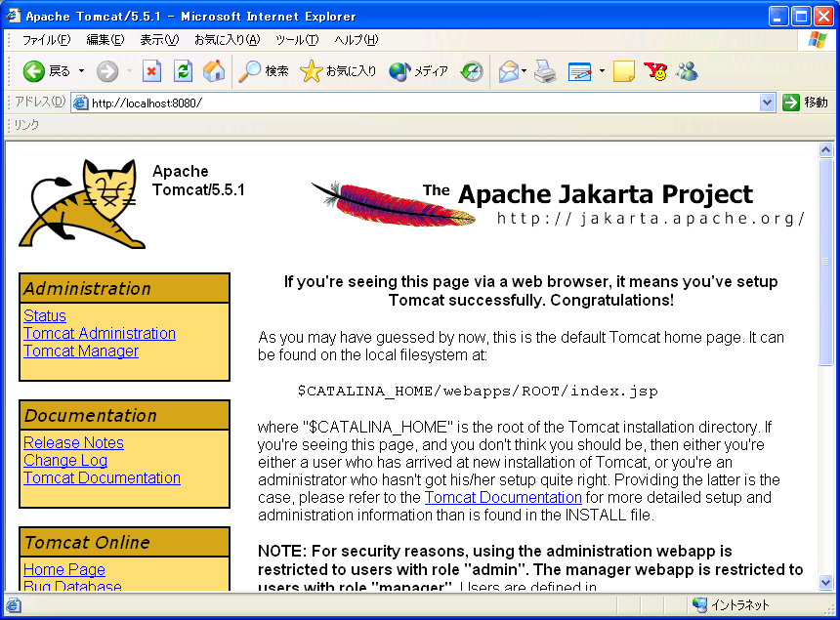Click the Refresh page icon
This screenshot has width=840, height=620.
pos(184,71)
